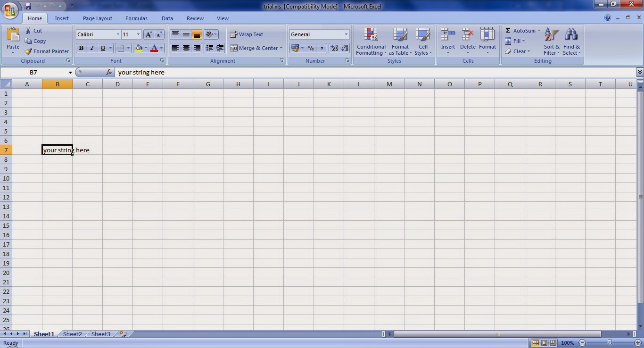Open the Clear dropdown
The width and height of the screenshot is (644, 348).
518,51
